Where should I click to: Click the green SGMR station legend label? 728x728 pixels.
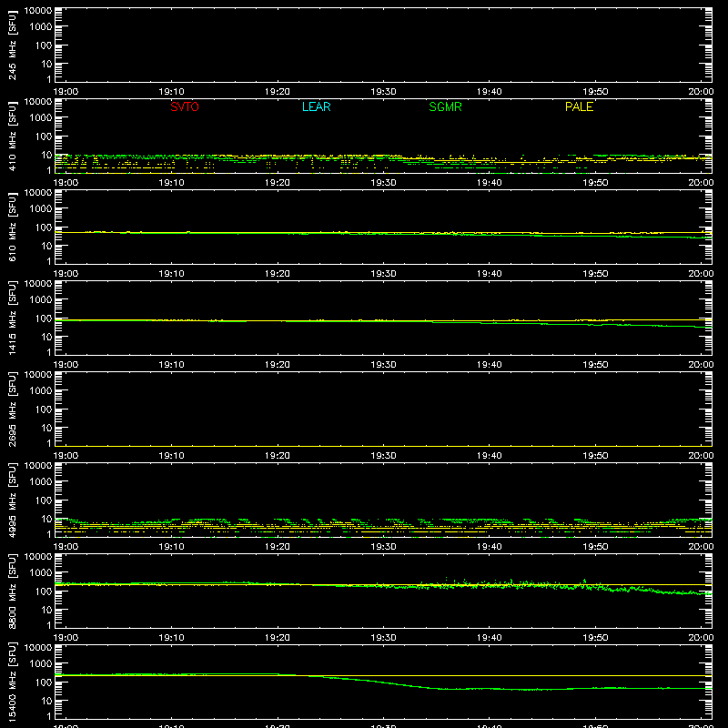[x=445, y=106]
